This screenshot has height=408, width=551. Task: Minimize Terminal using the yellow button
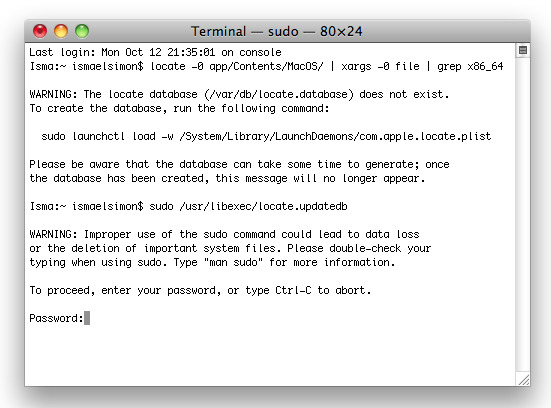coord(61,31)
